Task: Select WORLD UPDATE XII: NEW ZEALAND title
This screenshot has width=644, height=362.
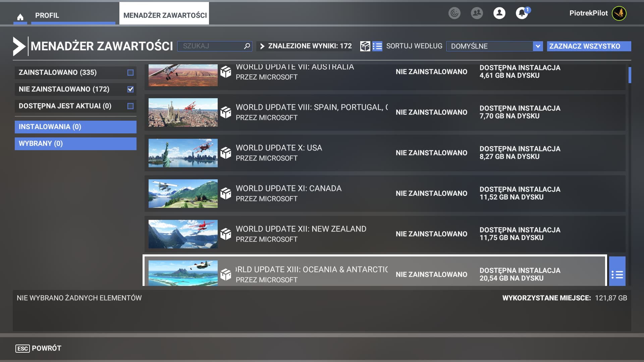Action: click(301, 229)
